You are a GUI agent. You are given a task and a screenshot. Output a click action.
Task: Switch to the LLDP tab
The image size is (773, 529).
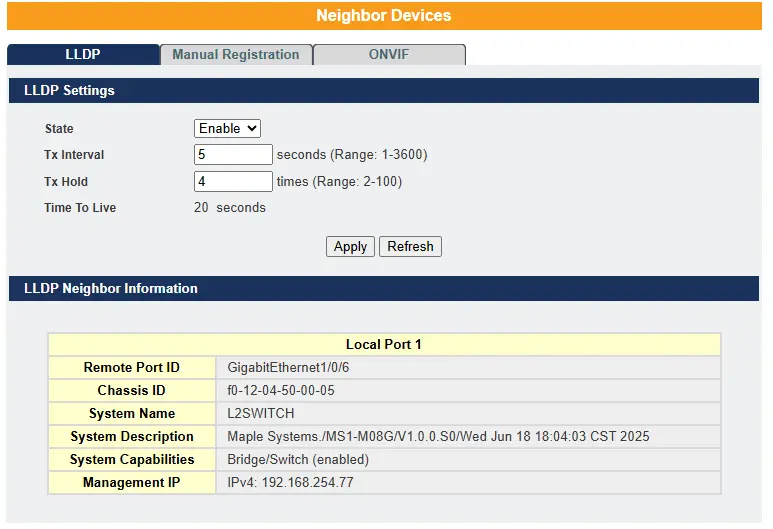pos(83,54)
